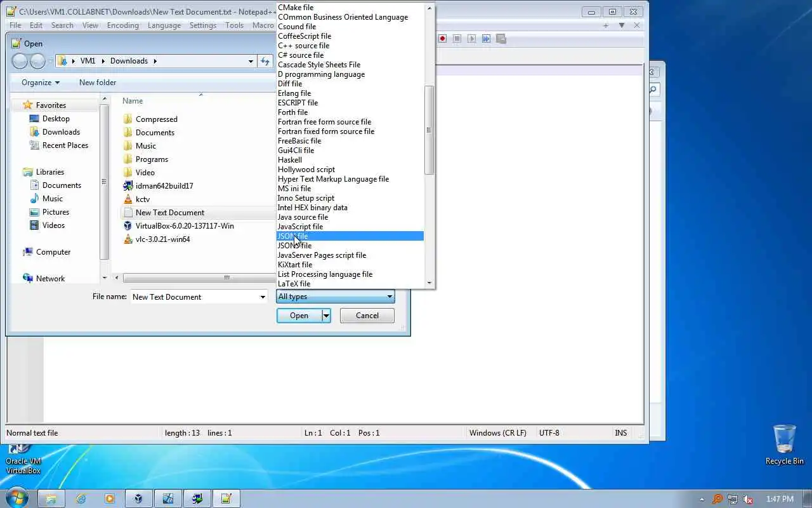Image resolution: width=812 pixels, height=508 pixels.
Task: Click the network tray icon
Action: click(733, 499)
